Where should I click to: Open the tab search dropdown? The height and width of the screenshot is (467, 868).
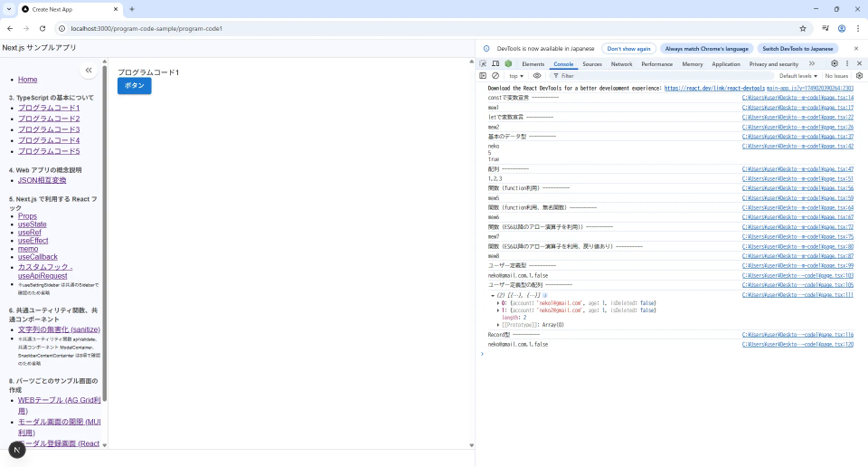point(9,9)
